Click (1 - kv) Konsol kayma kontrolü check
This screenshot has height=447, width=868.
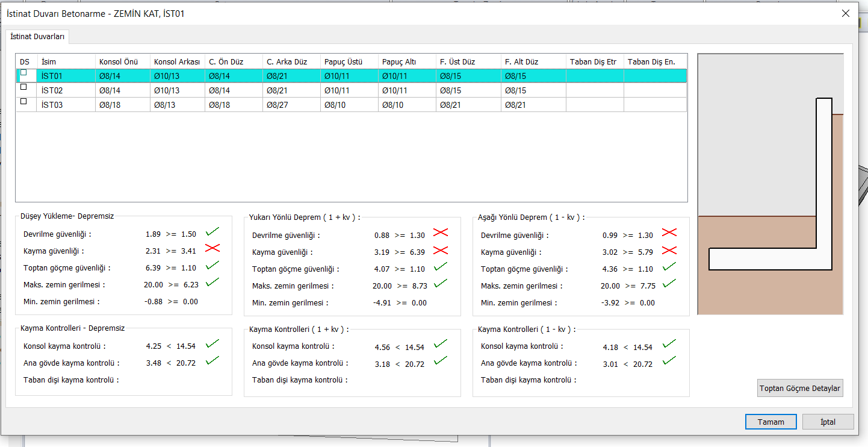click(669, 344)
